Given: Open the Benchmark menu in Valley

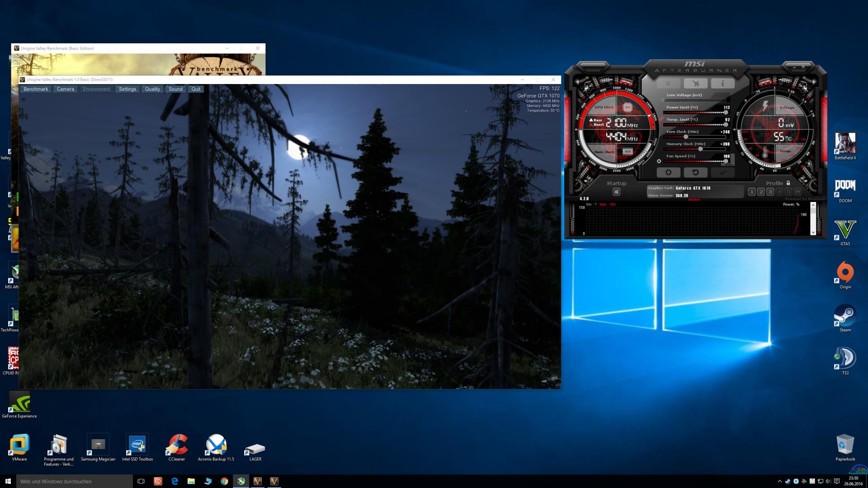Looking at the screenshot, I should click(x=36, y=89).
